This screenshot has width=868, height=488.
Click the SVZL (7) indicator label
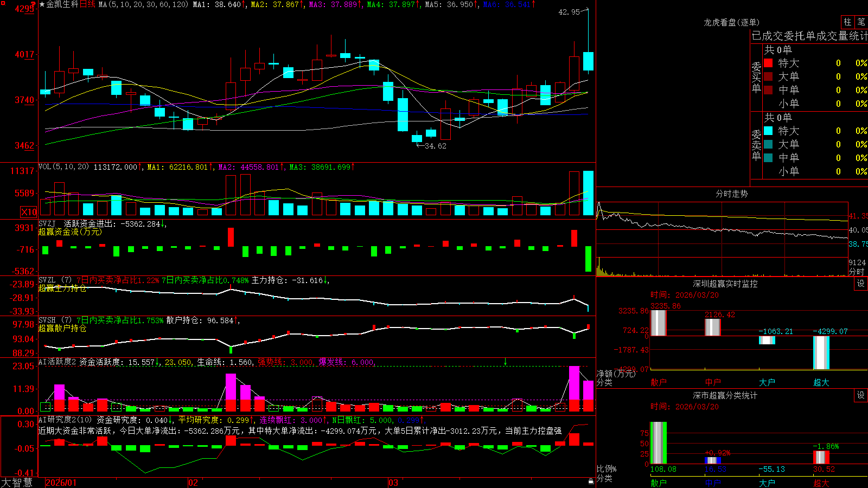55,280
